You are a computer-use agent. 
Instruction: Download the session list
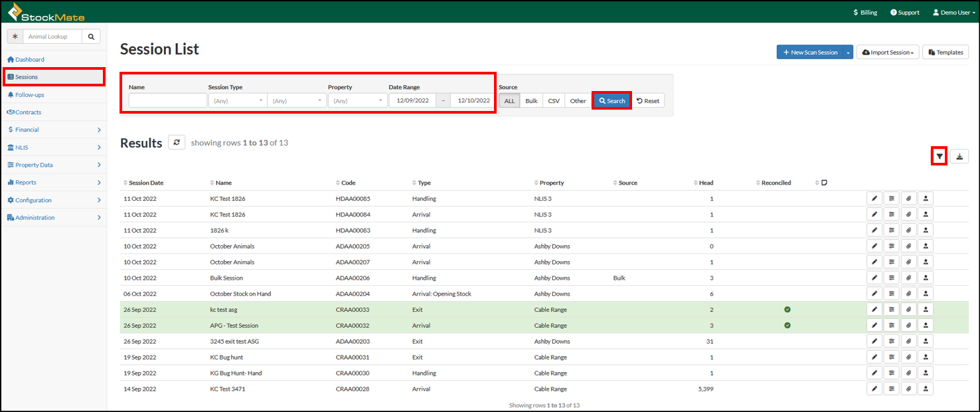959,156
